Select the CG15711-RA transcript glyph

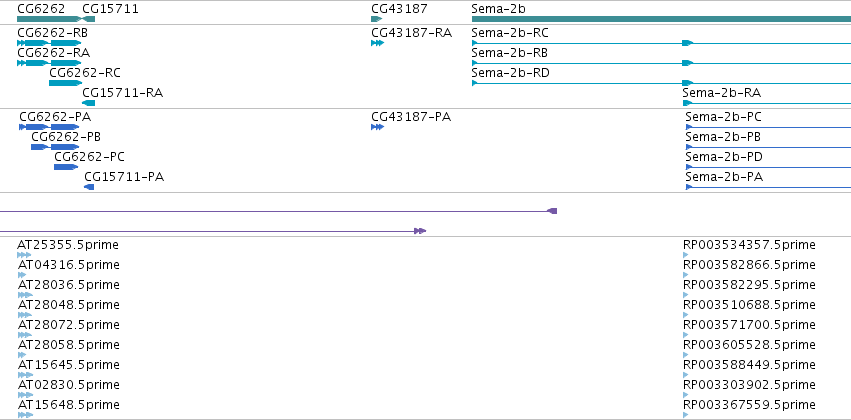tap(88, 103)
